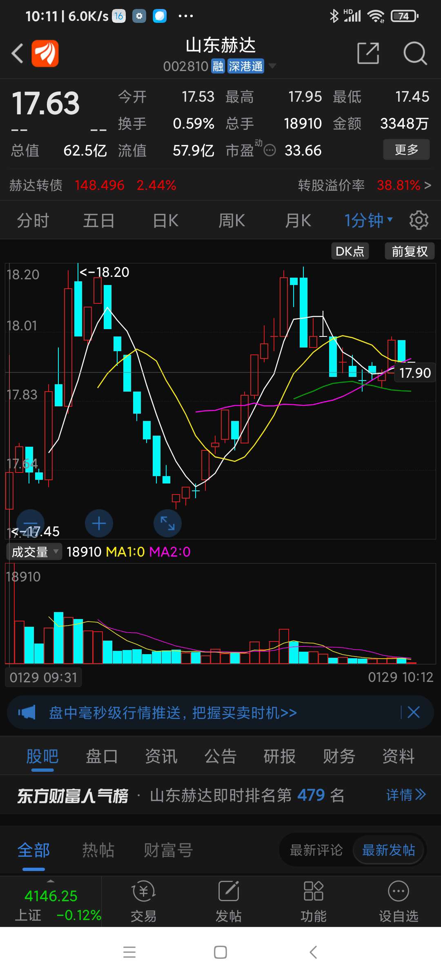Tap stock code 002810

(x=186, y=66)
